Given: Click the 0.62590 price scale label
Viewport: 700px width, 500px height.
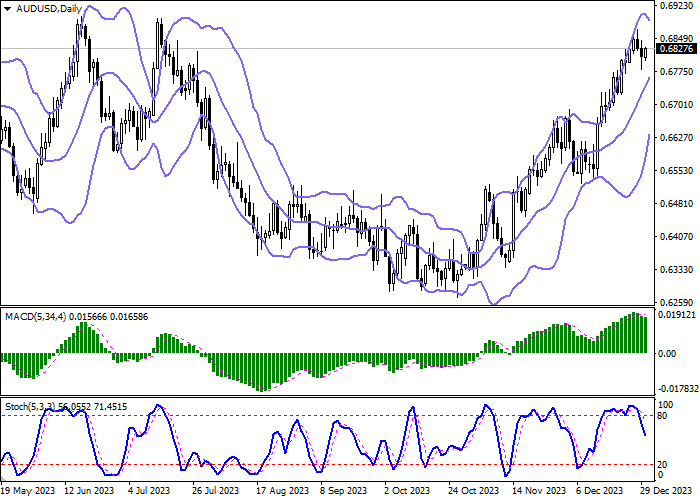Looking at the screenshot, I should pos(677,302).
